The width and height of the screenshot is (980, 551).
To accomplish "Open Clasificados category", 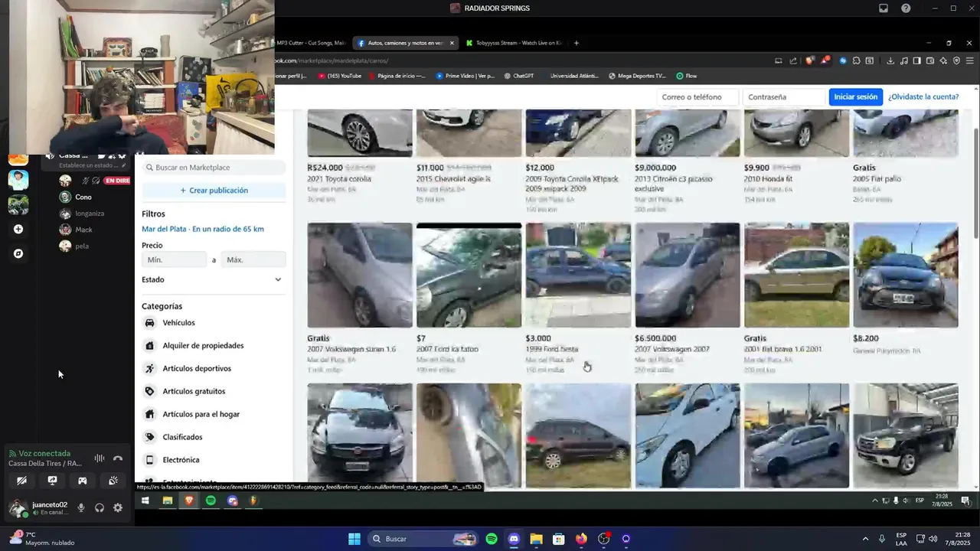I will tap(214, 437).
